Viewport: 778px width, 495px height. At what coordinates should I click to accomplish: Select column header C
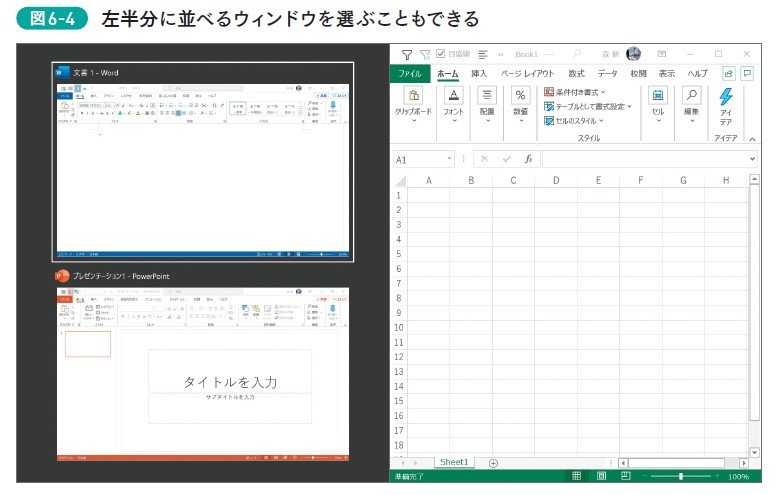(514, 181)
